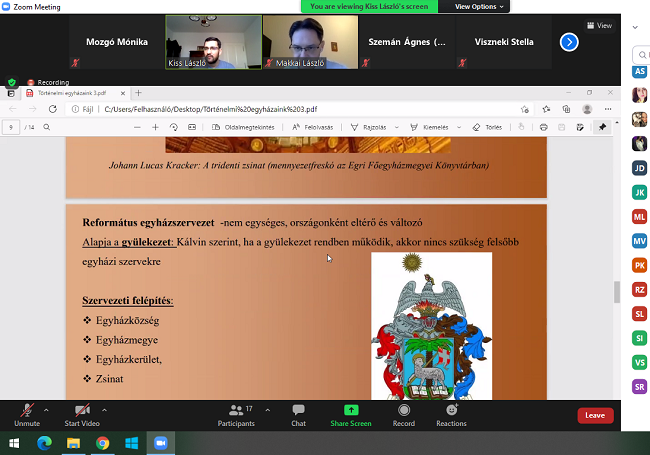
Task: Switch layout using the View button
Action: point(599,26)
